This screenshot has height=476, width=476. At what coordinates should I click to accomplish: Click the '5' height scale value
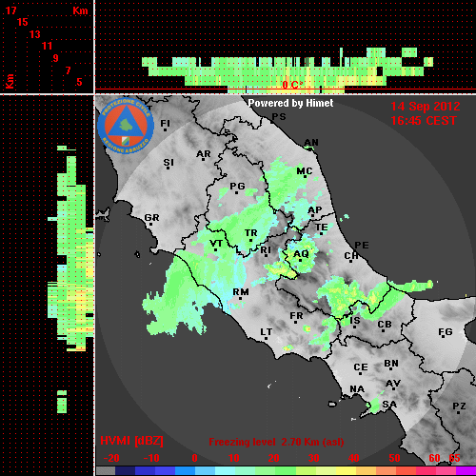[x=79, y=82]
